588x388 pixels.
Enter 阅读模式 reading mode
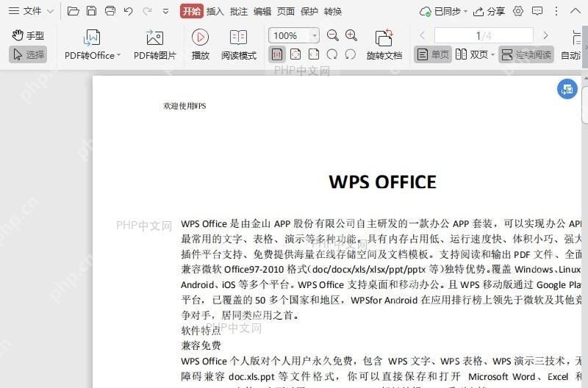pos(238,45)
